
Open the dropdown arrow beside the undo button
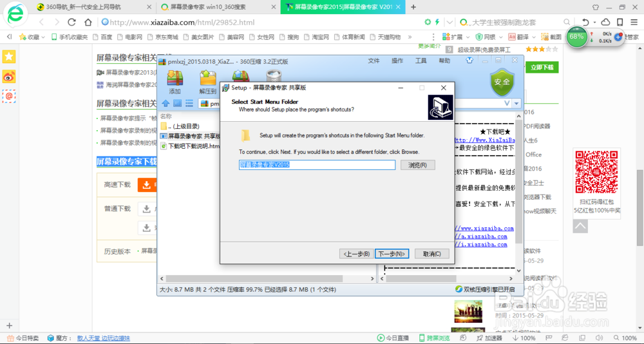tap(594, 23)
